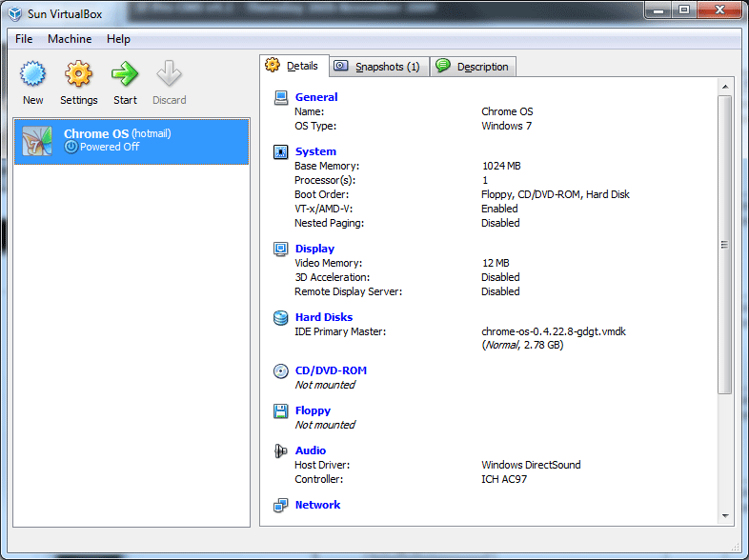Click the Audio speaker icon
The image size is (749, 560).
click(281, 450)
